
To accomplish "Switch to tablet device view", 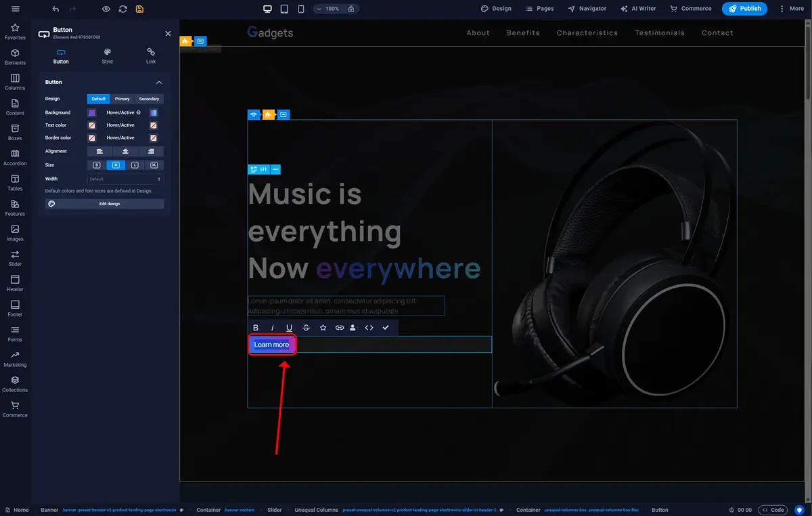I will (284, 9).
